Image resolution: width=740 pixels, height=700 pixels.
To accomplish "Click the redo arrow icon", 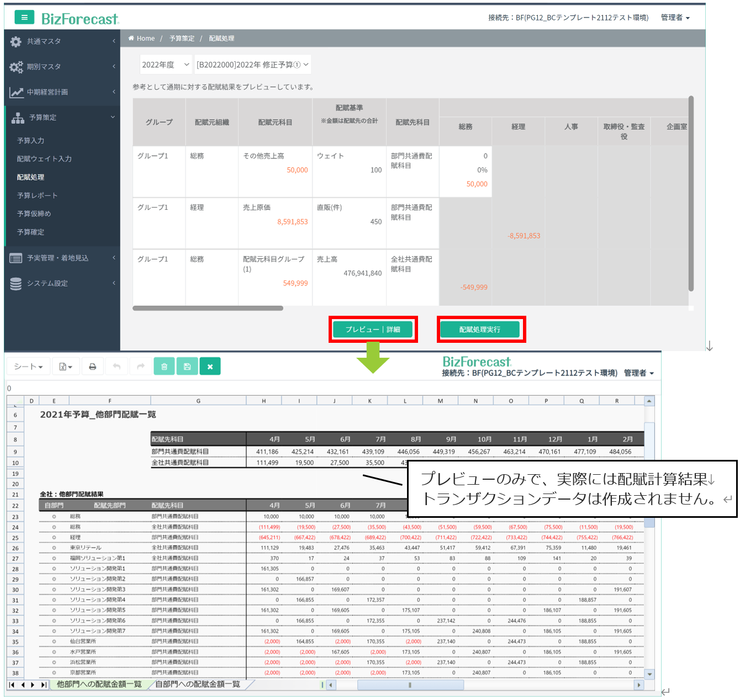I will 140,367.
